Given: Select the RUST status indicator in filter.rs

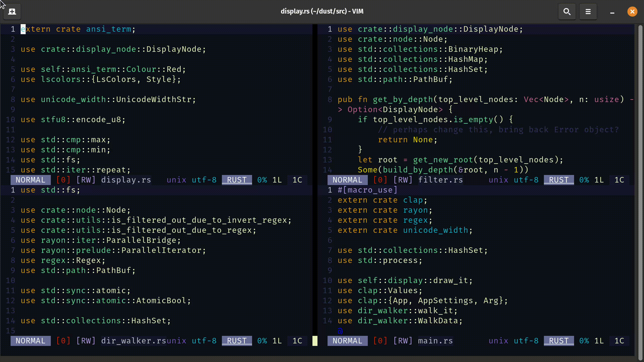Looking at the screenshot, I should pyautogui.click(x=559, y=180).
